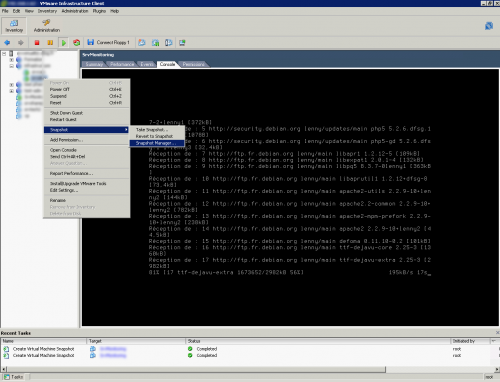Click Connect Floppy 1 label
Viewport: 500px width, 382px height.
(113, 43)
